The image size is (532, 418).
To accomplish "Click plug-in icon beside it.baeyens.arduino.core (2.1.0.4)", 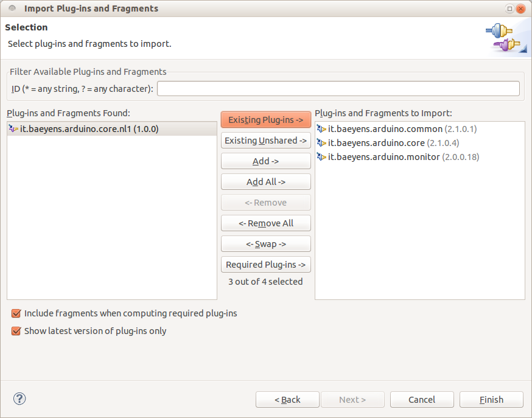I will pos(321,143).
